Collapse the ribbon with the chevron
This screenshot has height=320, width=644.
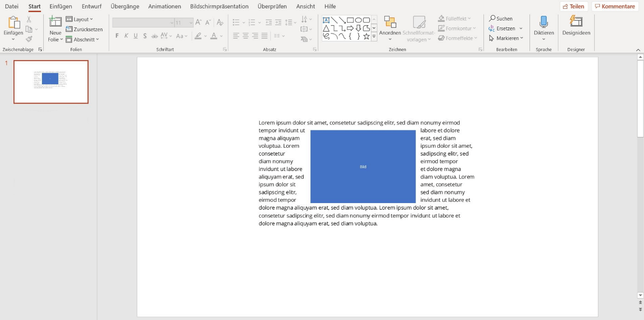point(638,49)
